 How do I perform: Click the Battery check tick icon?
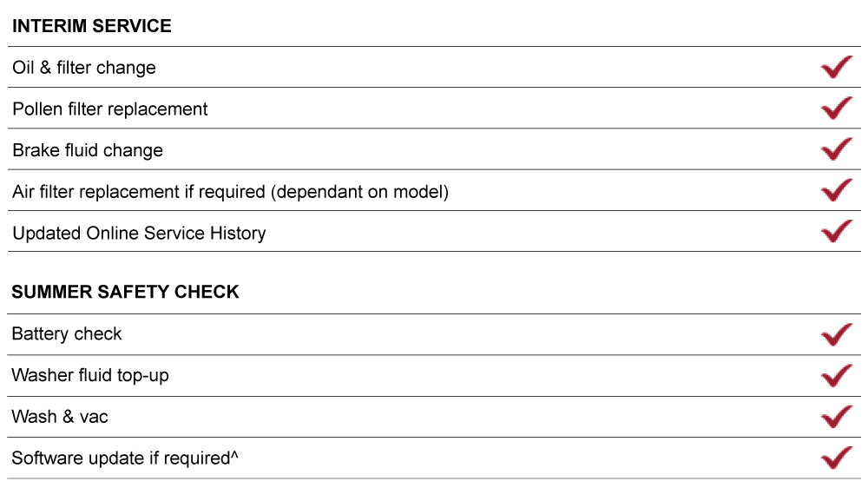836,334
